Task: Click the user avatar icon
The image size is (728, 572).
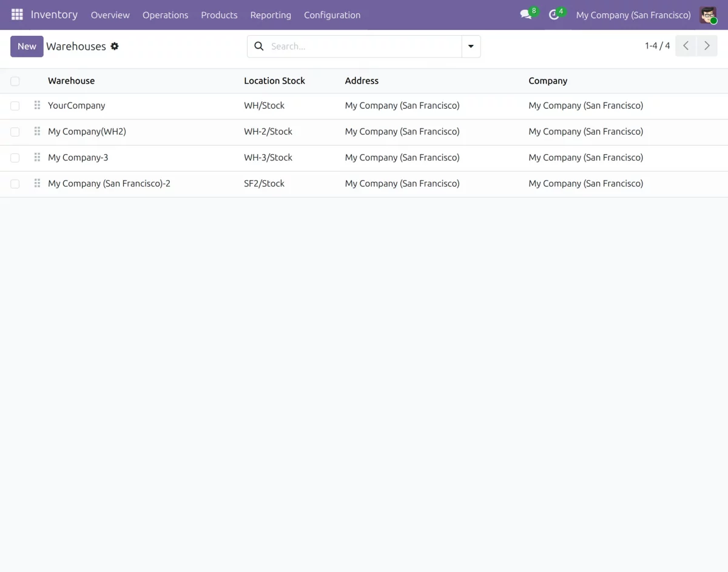Action: click(708, 15)
